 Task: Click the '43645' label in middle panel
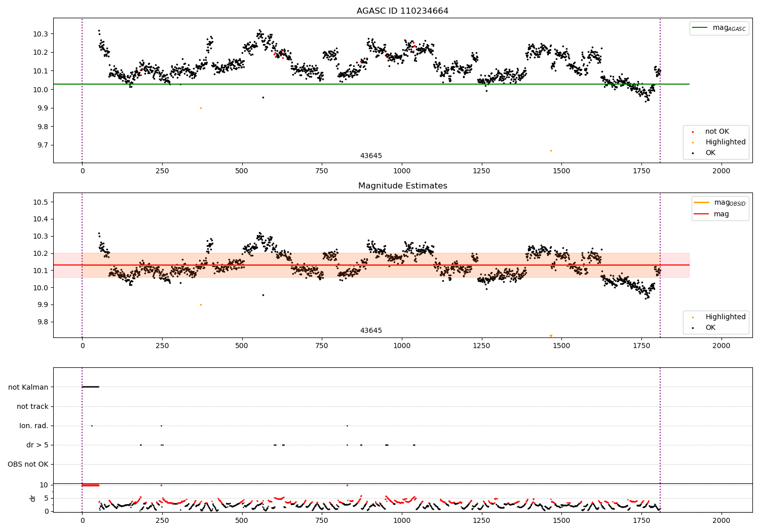click(371, 331)
